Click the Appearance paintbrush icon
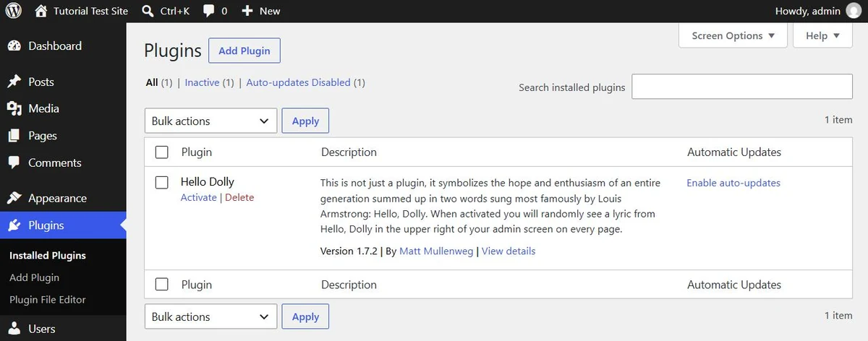 [14, 198]
